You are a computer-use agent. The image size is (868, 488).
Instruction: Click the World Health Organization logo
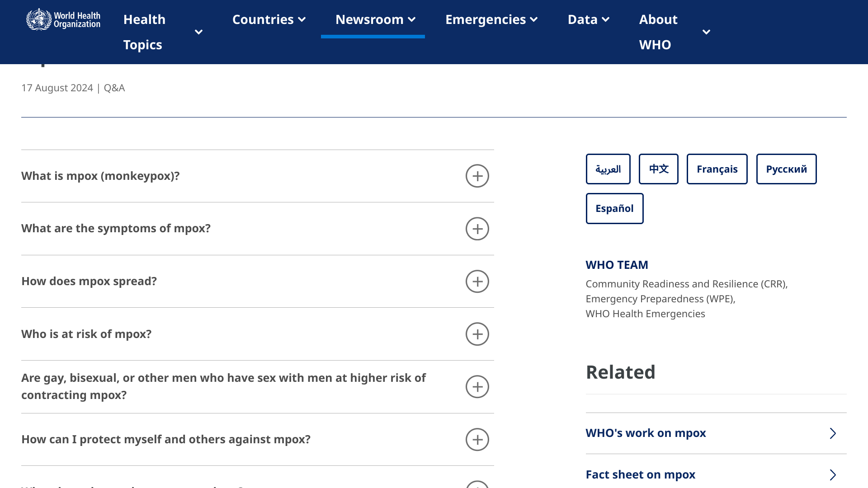click(63, 19)
